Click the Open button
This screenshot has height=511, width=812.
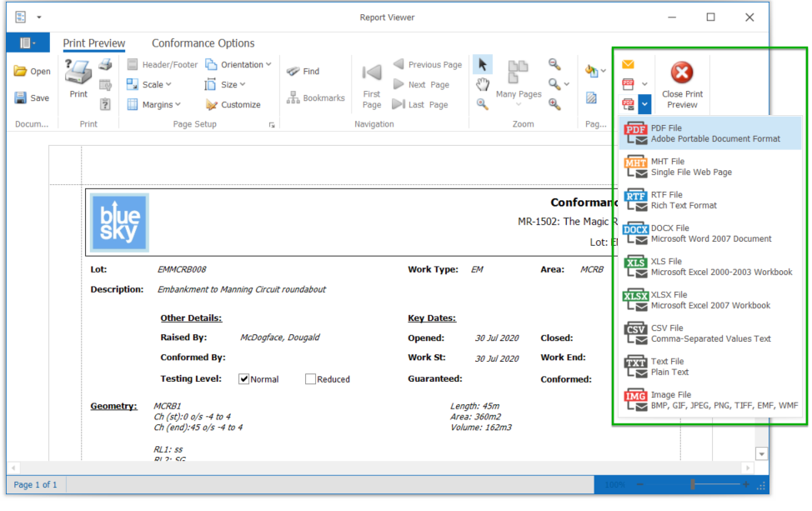point(32,72)
